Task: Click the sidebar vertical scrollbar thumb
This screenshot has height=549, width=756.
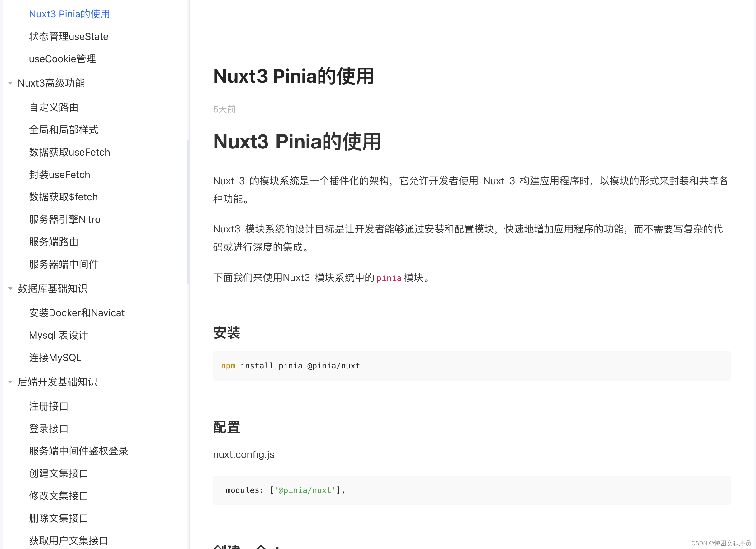Action: pos(188,212)
